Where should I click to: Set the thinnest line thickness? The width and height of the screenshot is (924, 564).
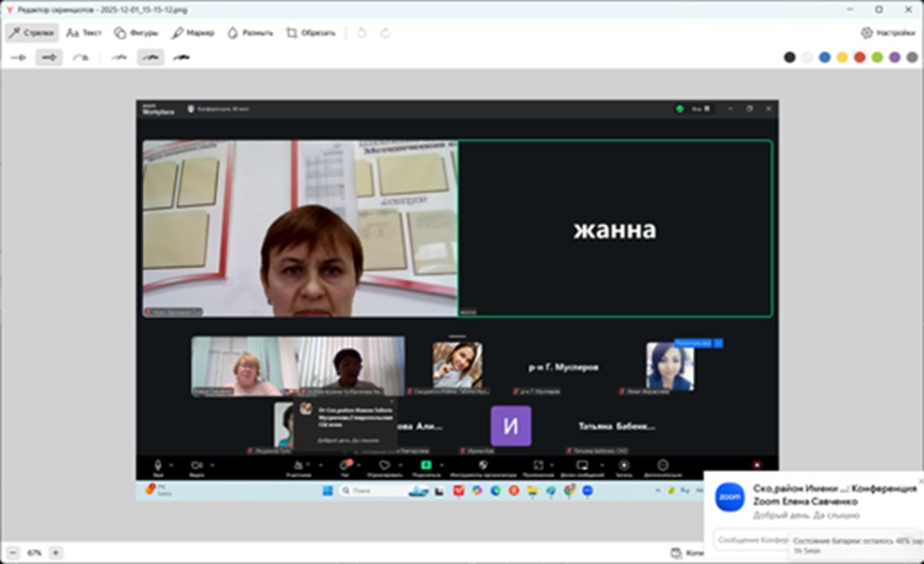point(119,58)
